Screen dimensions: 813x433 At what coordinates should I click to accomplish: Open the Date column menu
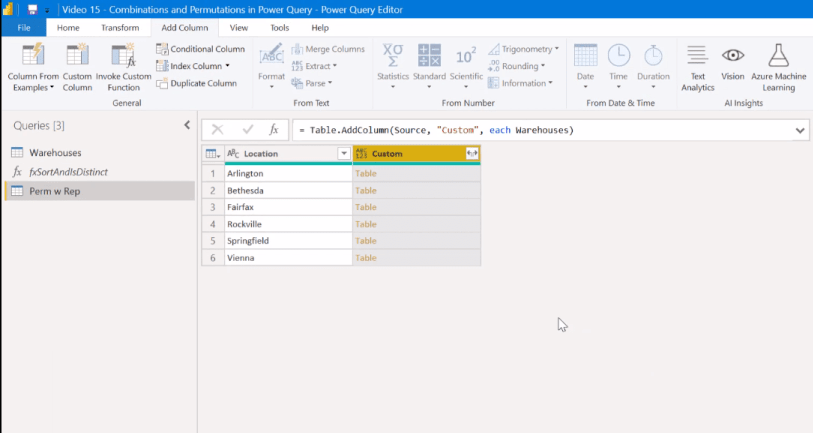(585, 67)
